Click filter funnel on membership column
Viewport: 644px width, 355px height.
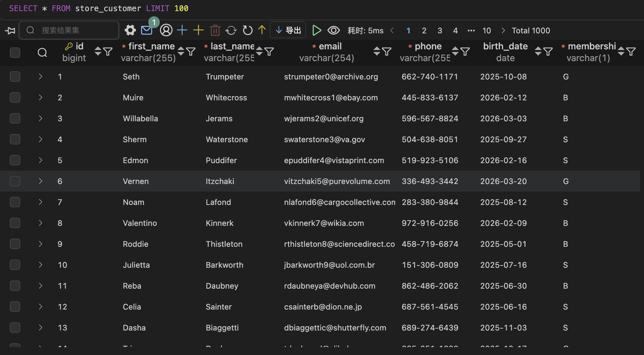coord(631,51)
